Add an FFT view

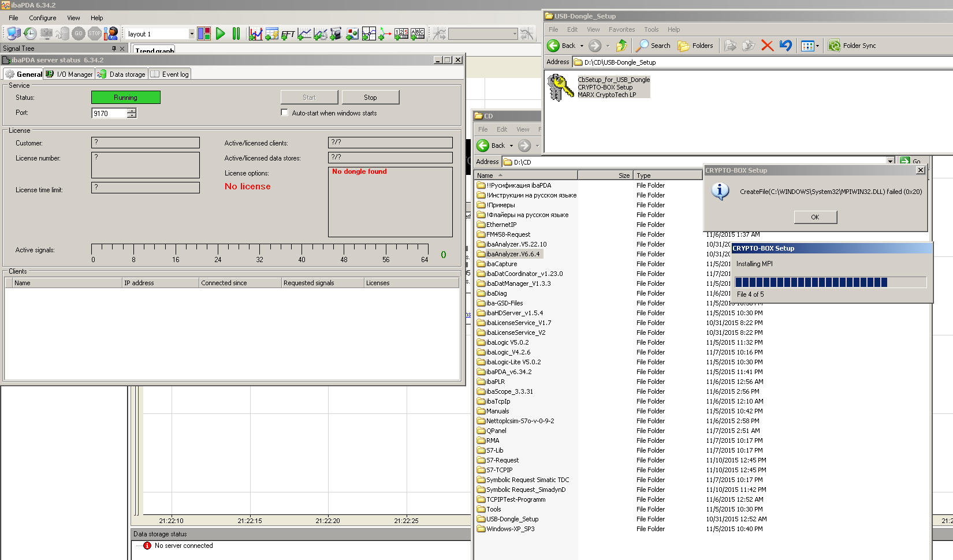coord(288,34)
